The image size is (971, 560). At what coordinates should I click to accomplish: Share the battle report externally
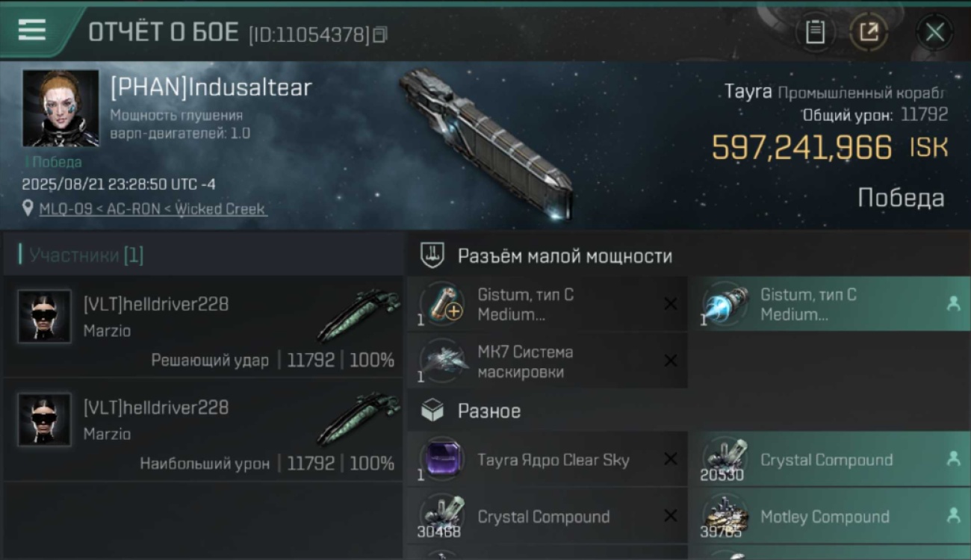coord(869,32)
